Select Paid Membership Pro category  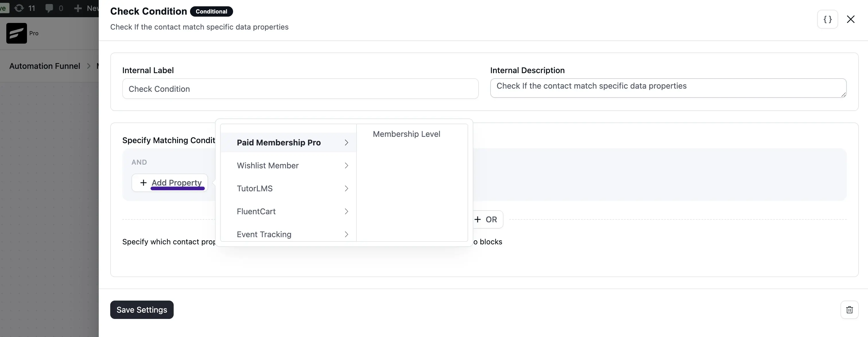point(288,143)
